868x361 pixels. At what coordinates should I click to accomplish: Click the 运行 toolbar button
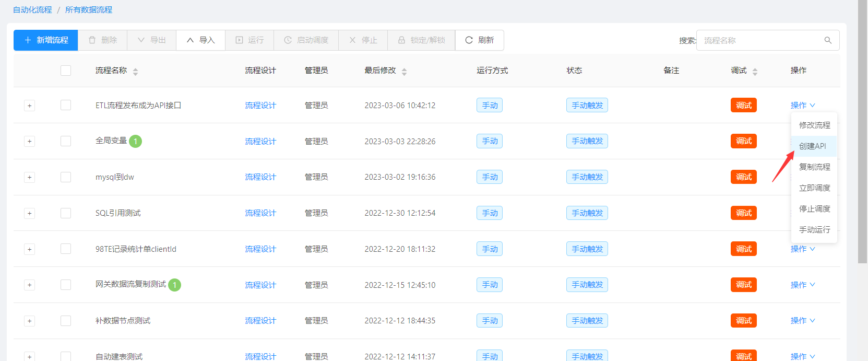coord(249,40)
